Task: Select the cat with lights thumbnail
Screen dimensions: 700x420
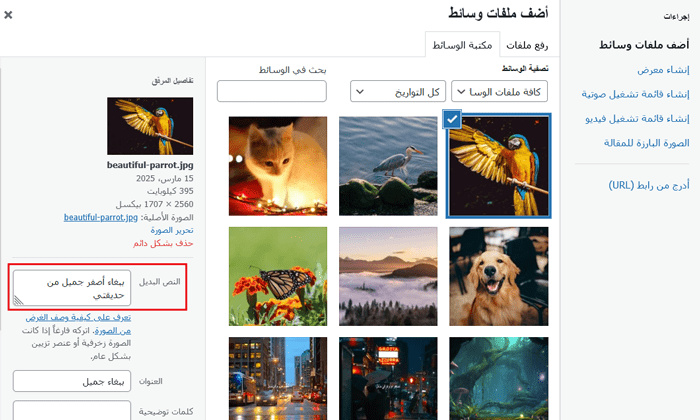Action: [278, 166]
